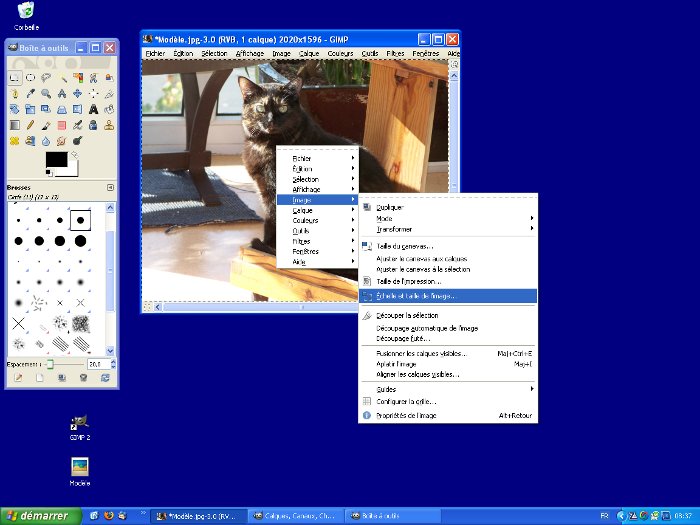Select the Zoom magnifier tool
Viewport: 700px width, 525px height.
coord(46,94)
